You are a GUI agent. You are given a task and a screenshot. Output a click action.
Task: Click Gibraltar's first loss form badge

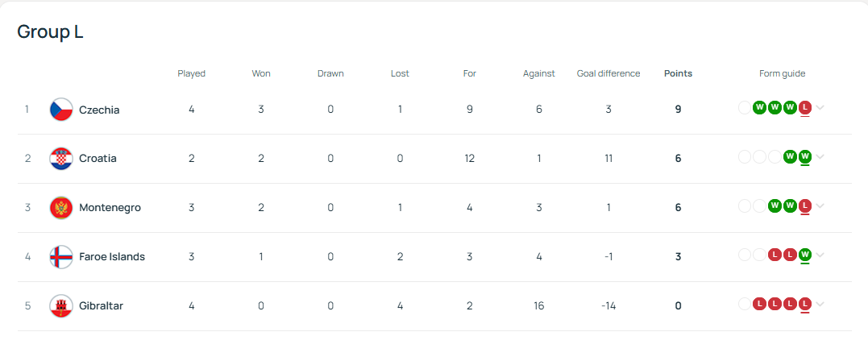point(759,304)
